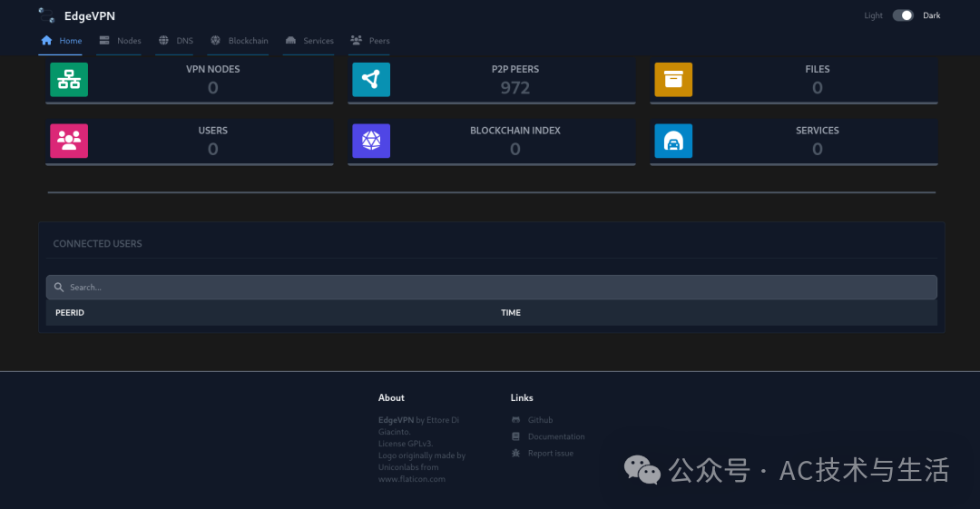
Task: Click the magnifier icon in search bar
Action: click(x=59, y=288)
